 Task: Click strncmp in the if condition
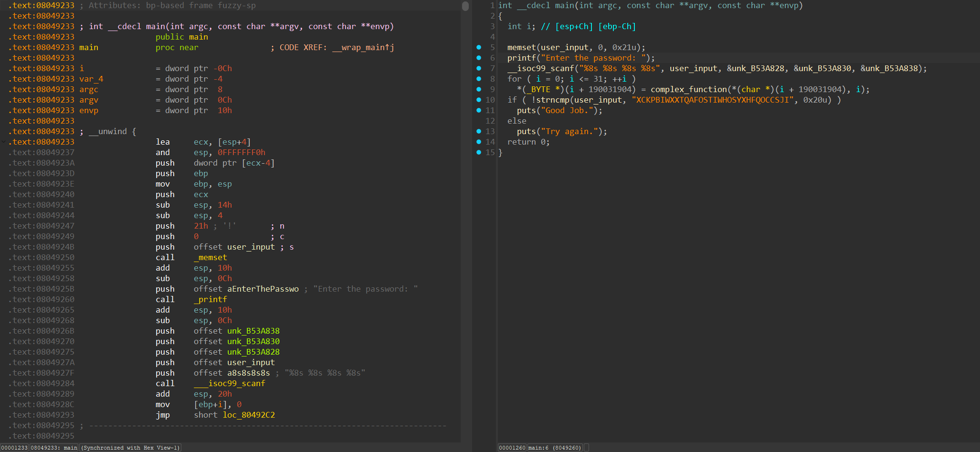[552, 100]
